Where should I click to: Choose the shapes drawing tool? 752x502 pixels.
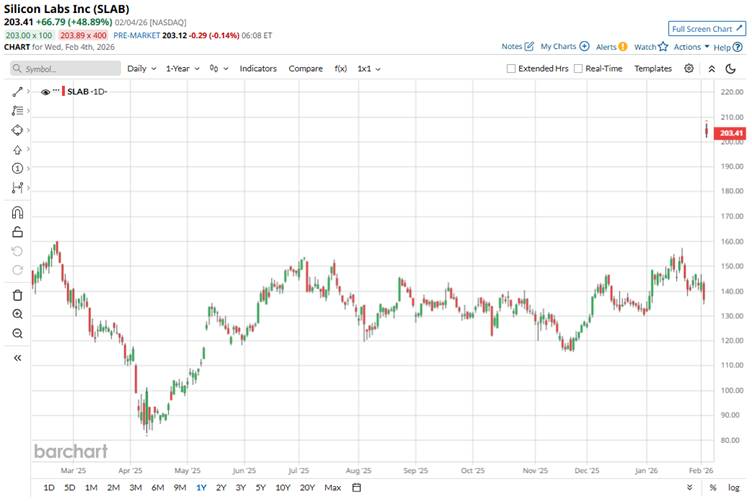click(x=17, y=130)
